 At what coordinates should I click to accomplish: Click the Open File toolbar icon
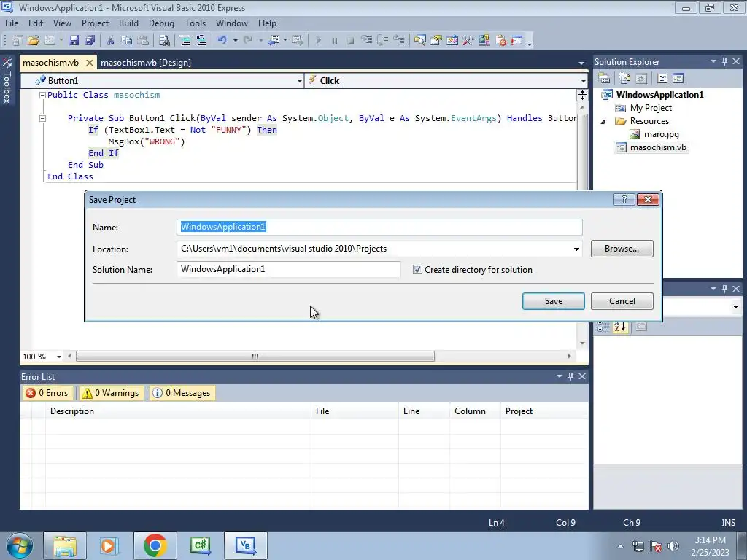point(34,41)
